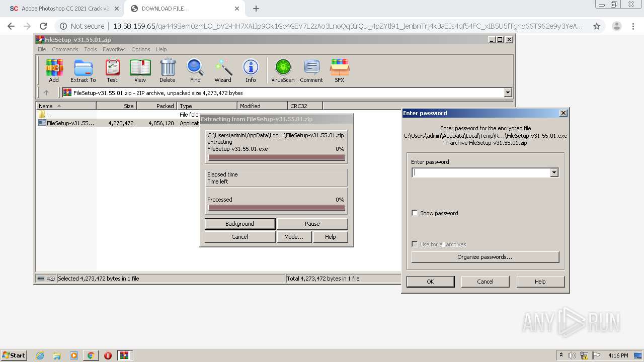Click the file extraction progress bar
The width and height of the screenshot is (644, 362).
(276, 157)
